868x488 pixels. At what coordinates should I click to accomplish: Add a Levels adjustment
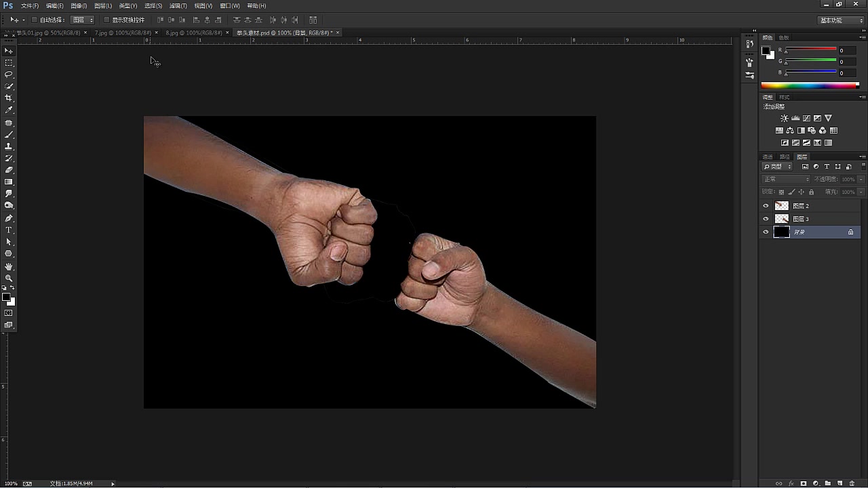[x=795, y=118]
